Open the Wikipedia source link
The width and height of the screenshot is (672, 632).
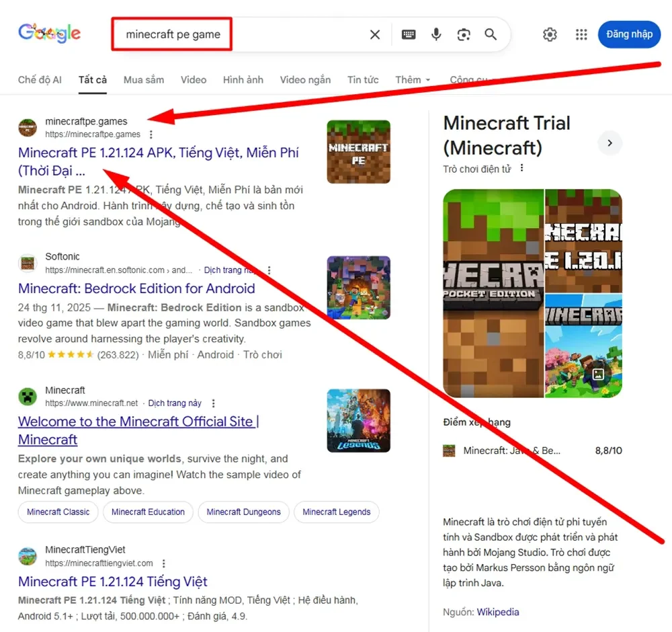pos(497,612)
